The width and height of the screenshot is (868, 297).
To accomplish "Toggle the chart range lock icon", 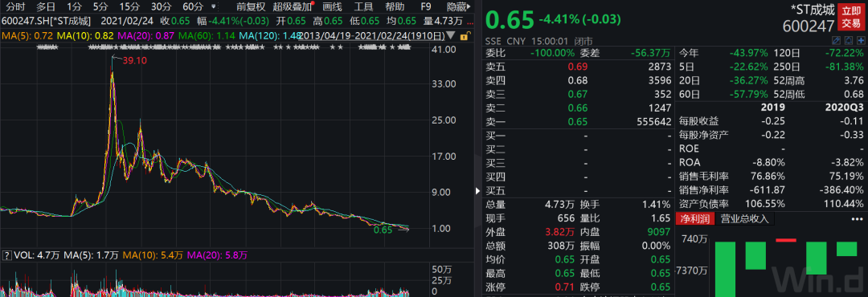I will point(465,36).
